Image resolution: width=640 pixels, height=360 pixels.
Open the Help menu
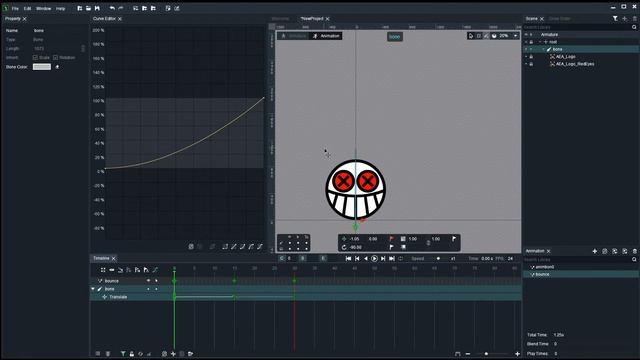click(x=60, y=8)
